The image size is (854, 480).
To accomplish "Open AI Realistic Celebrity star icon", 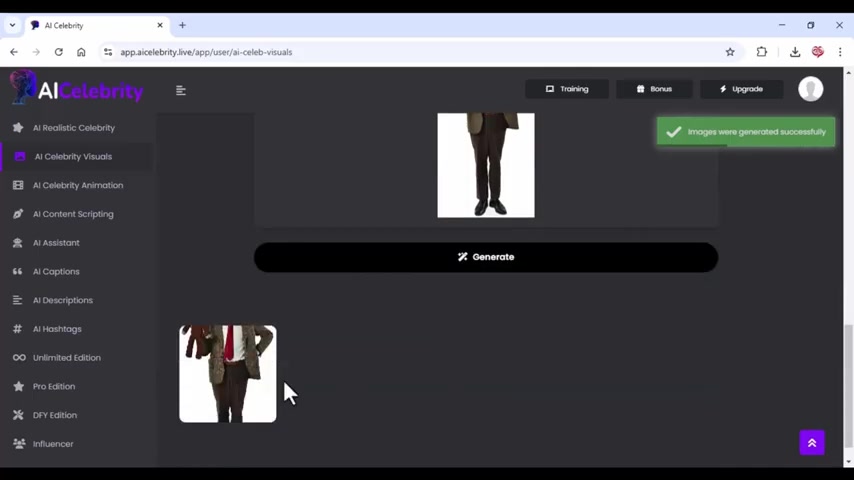I will 18,127.
